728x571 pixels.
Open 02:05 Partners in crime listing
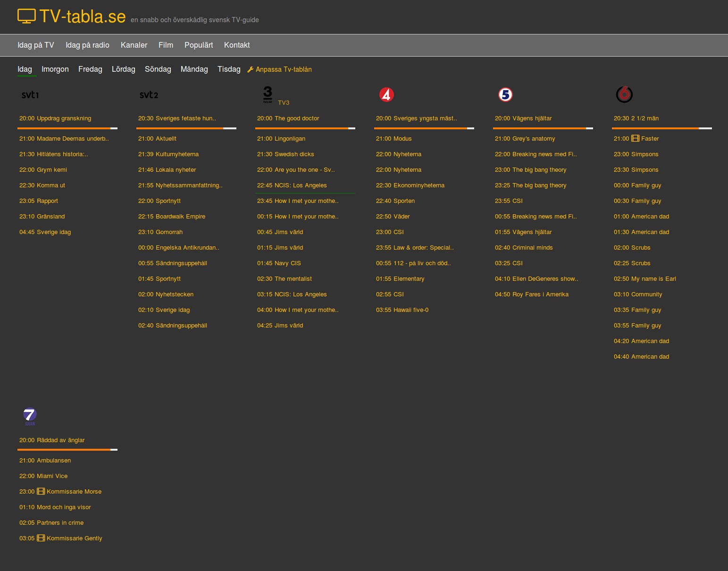coord(51,523)
